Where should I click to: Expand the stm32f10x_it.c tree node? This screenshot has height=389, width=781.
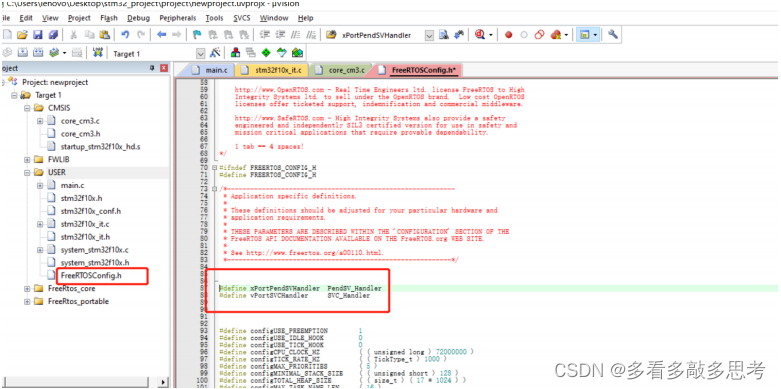tap(40, 224)
